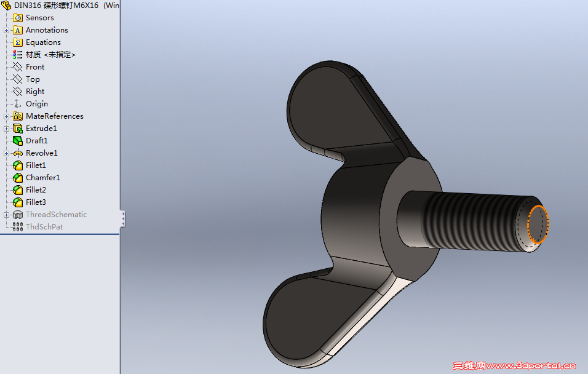Click the upper wing of the screw
The image size is (588, 374).
point(334,109)
